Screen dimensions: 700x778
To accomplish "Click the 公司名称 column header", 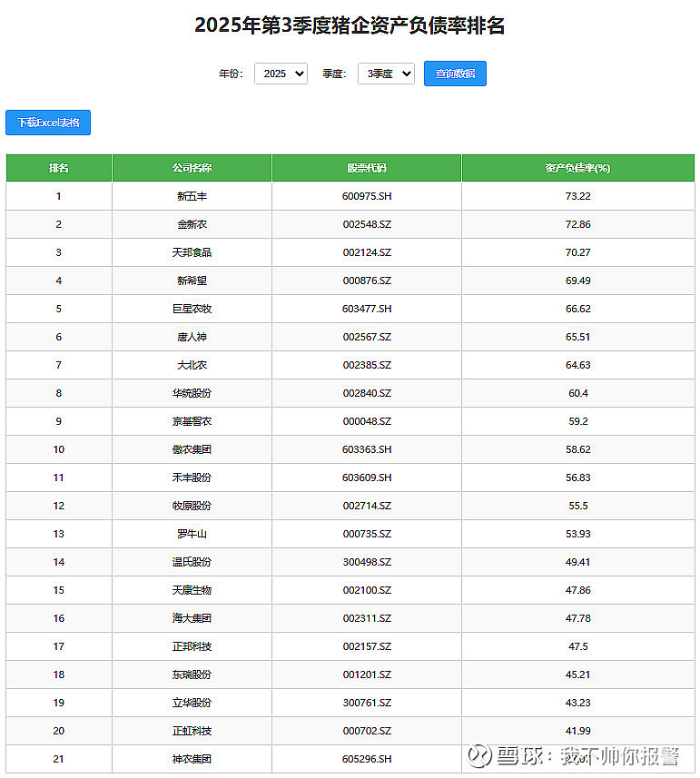I will (x=192, y=168).
